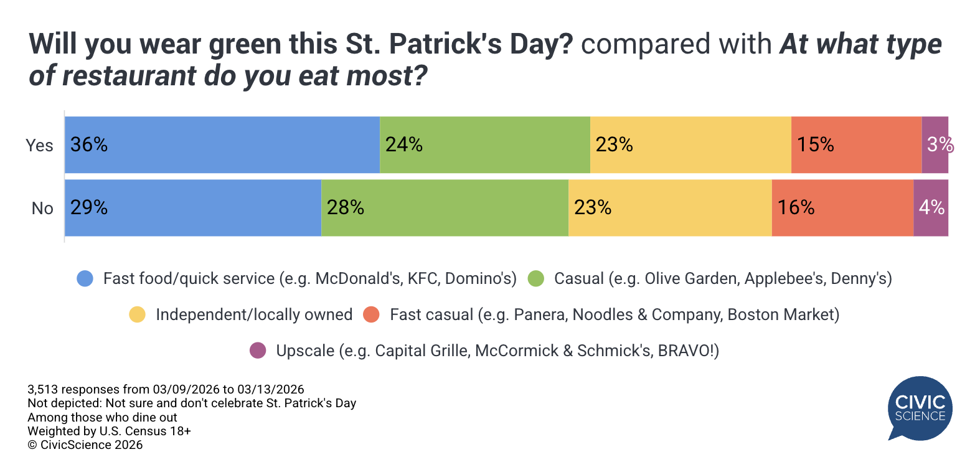Select the Upscale legend label text

pyautogui.click(x=497, y=351)
